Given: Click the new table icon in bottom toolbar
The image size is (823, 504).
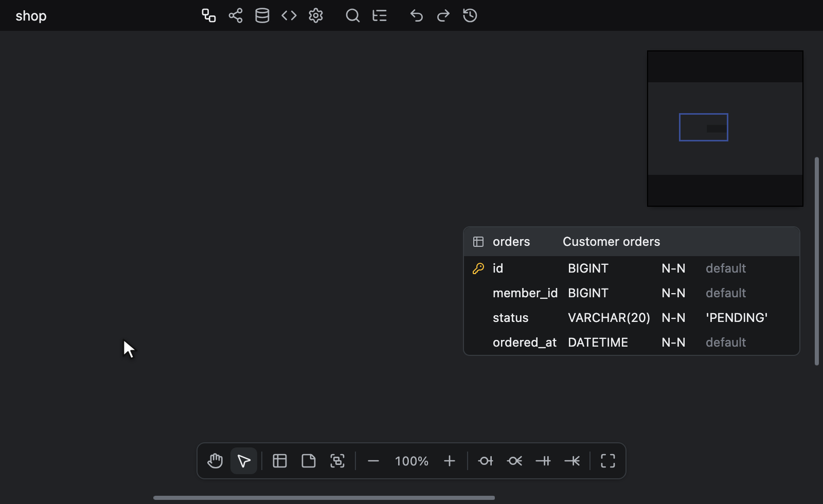Looking at the screenshot, I should pyautogui.click(x=280, y=461).
